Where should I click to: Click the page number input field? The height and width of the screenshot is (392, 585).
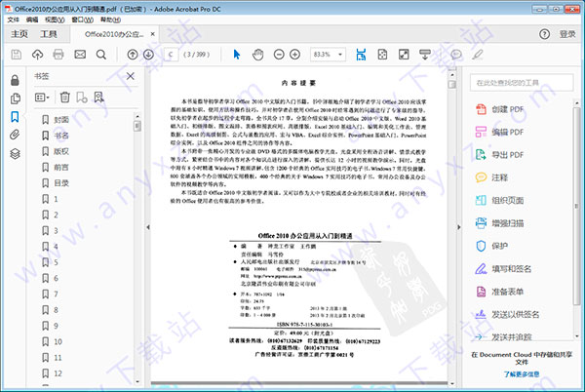click(172, 55)
